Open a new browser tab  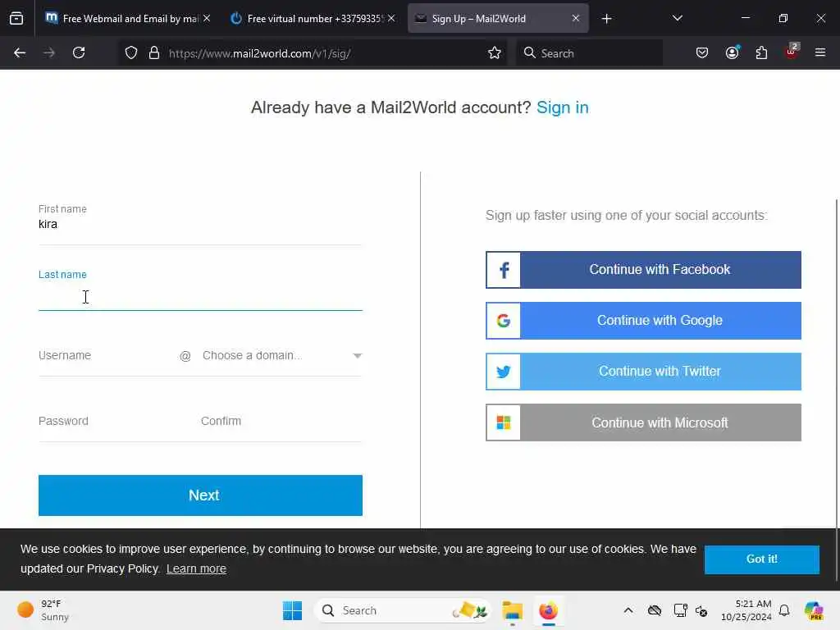pyautogui.click(x=606, y=19)
